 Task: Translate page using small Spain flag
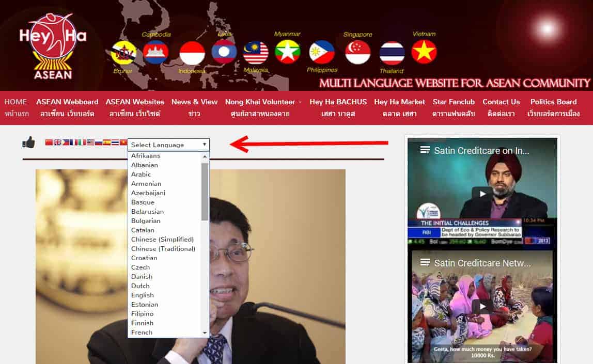pos(107,142)
